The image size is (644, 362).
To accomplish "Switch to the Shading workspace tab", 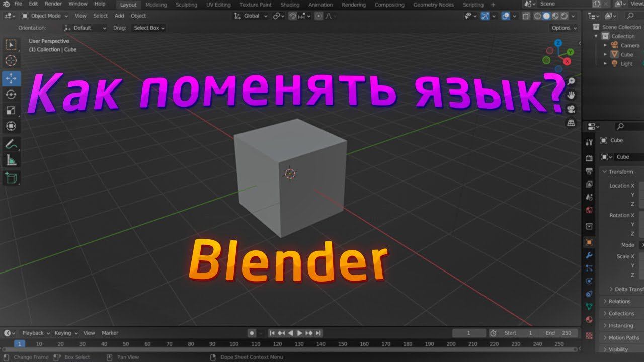I will coord(290,5).
